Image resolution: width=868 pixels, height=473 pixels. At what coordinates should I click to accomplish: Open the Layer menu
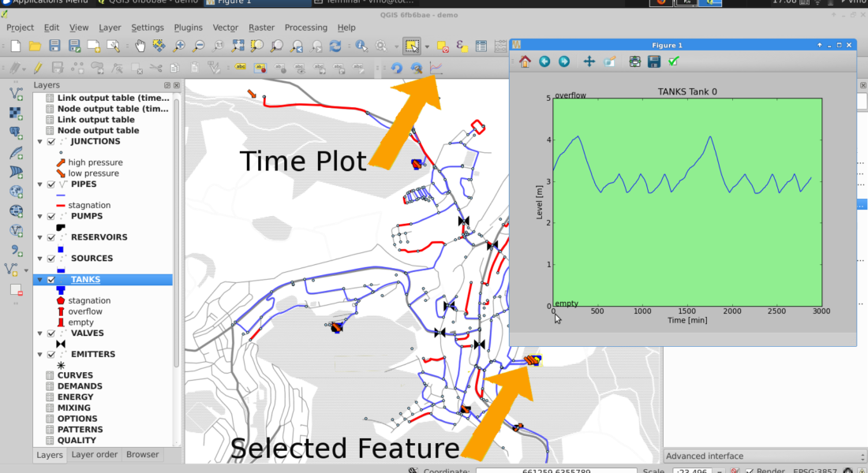110,27
